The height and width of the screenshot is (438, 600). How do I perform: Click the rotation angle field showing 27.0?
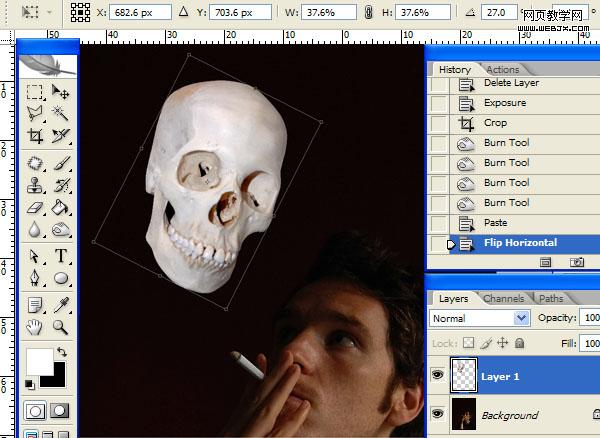(500, 13)
